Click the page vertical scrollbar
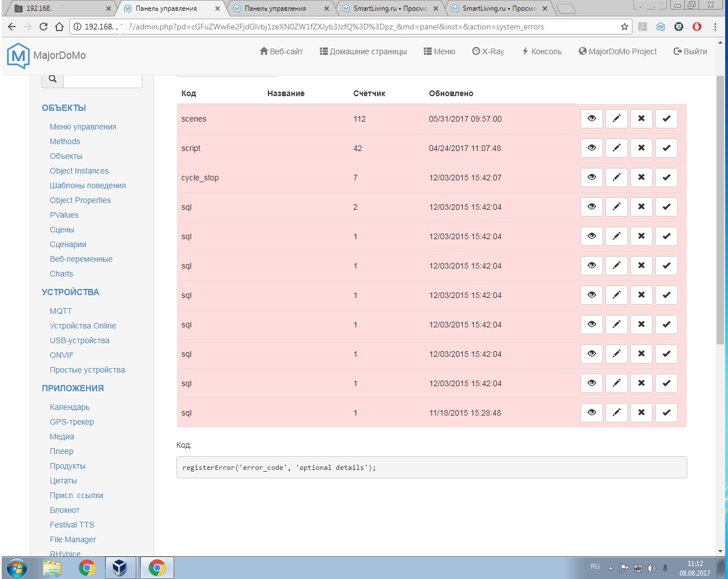The width and height of the screenshot is (728, 579). click(x=720, y=226)
